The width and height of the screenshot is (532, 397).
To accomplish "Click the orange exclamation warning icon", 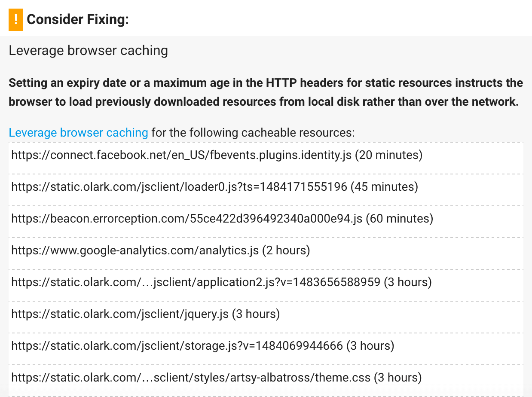I will click(x=16, y=20).
